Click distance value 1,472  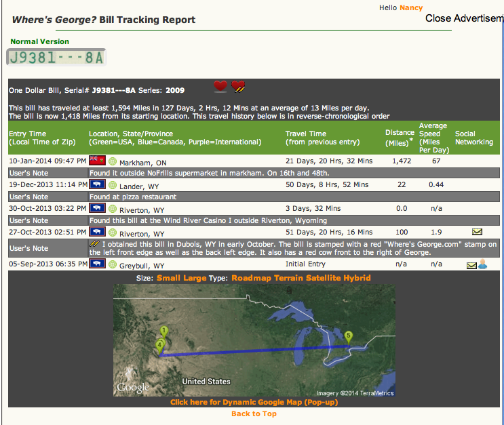point(402,161)
